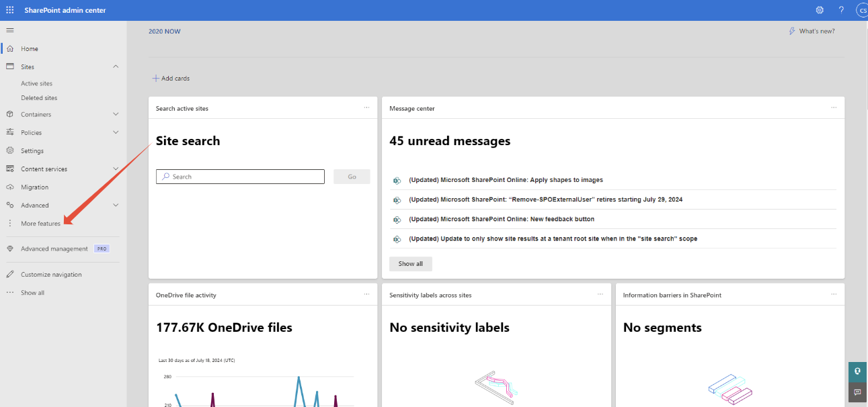Image resolution: width=868 pixels, height=407 pixels.
Task: Click the Settings gear in sidebar
Action: click(9, 150)
